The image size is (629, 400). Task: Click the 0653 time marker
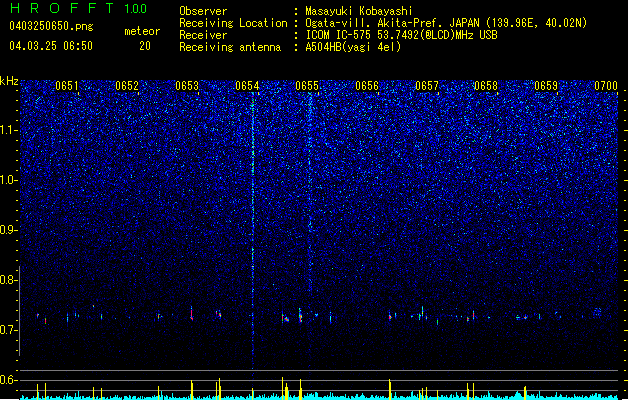187,86
